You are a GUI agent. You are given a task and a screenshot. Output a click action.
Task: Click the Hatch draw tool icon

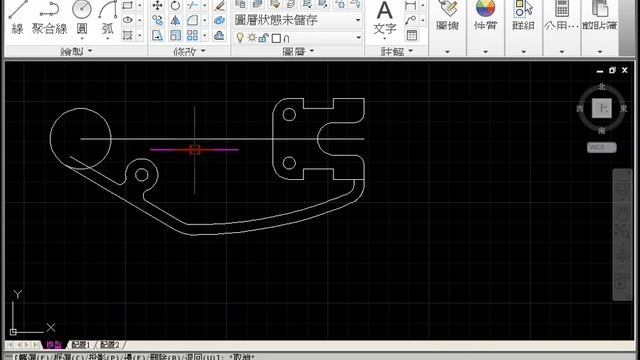[x=128, y=35]
